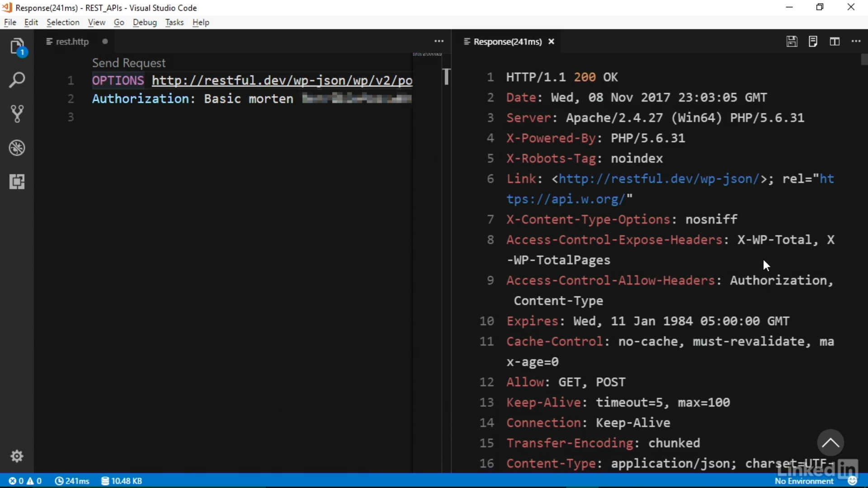Screen dimensions: 868x488
Task: Click line number 1 in rest.http gutter
Action: pyautogui.click(x=71, y=80)
